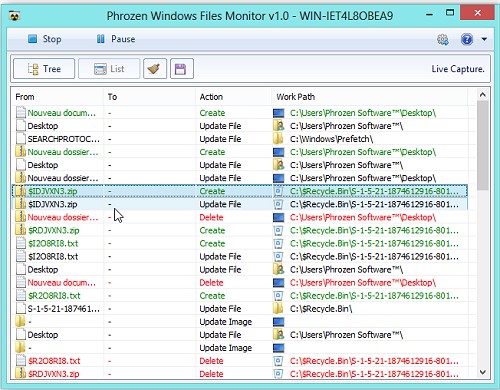Click the folder icon beside C:\Windows\Prefetch\
This screenshot has width=500, height=390.
[x=278, y=139]
